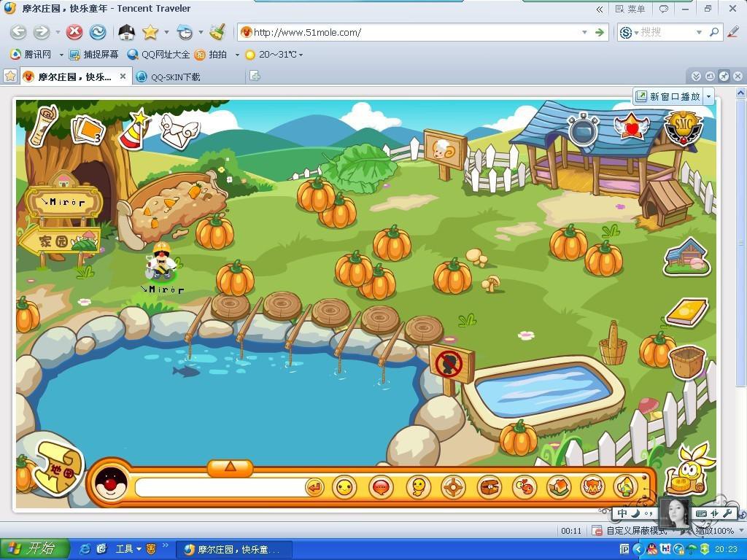The height and width of the screenshot is (560, 747).
Task: Open the 开始 Start menu
Action: tap(34, 549)
